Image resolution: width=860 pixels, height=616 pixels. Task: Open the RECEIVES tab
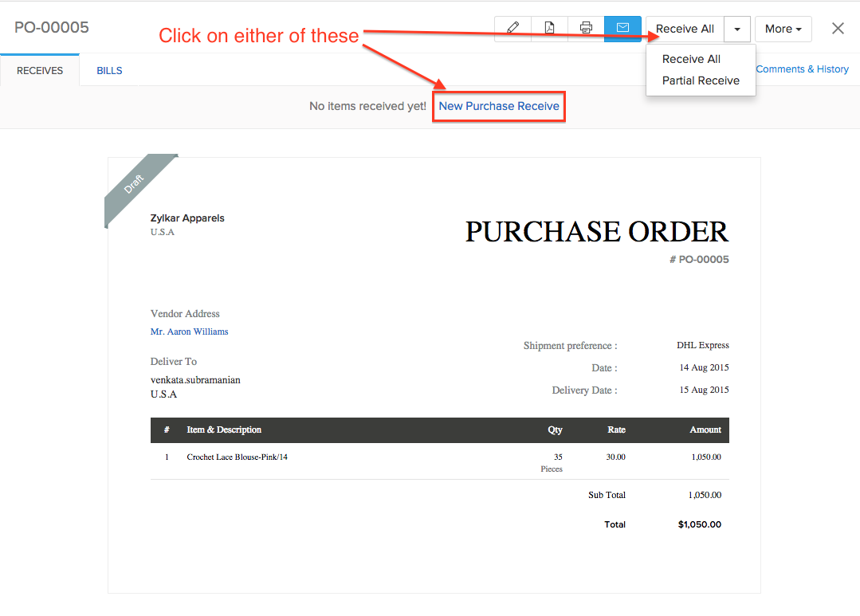tap(39, 70)
